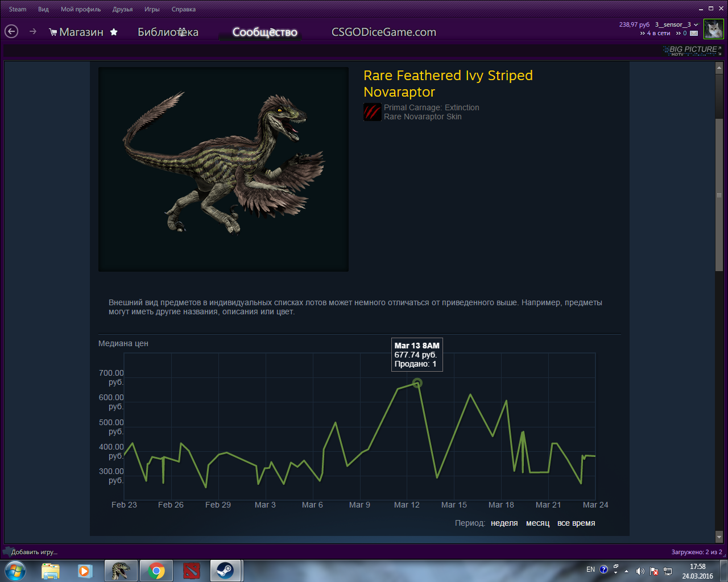Open the Вид menu

click(x=43, y=9)
